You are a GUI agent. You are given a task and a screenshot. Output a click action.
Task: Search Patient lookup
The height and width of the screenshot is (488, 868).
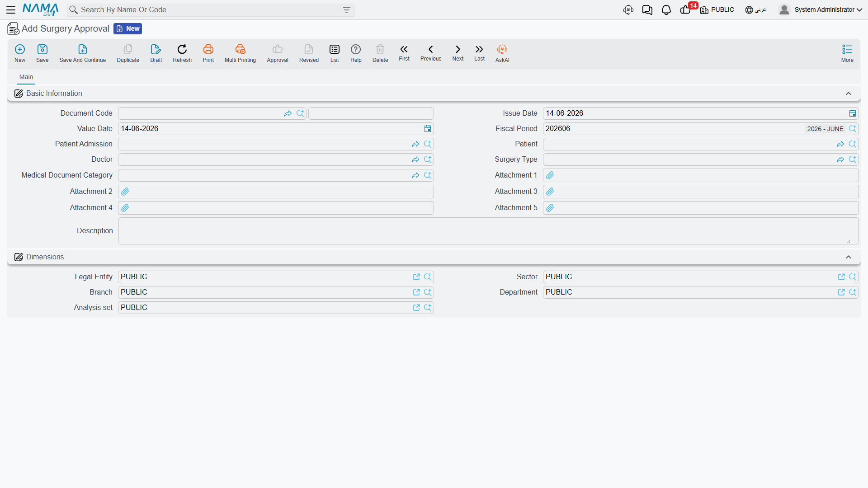853,144
